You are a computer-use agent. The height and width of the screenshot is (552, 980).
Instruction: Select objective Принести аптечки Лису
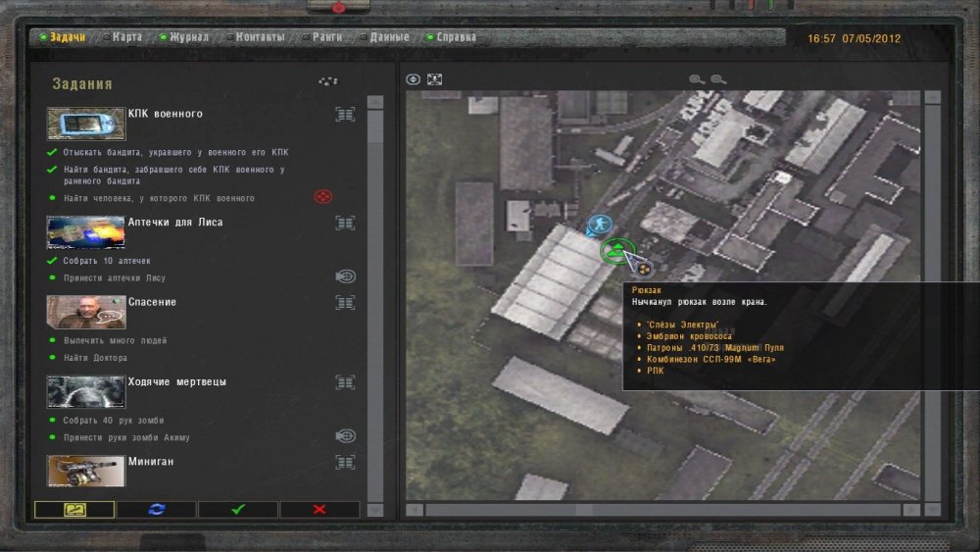(x=115, y=277)
